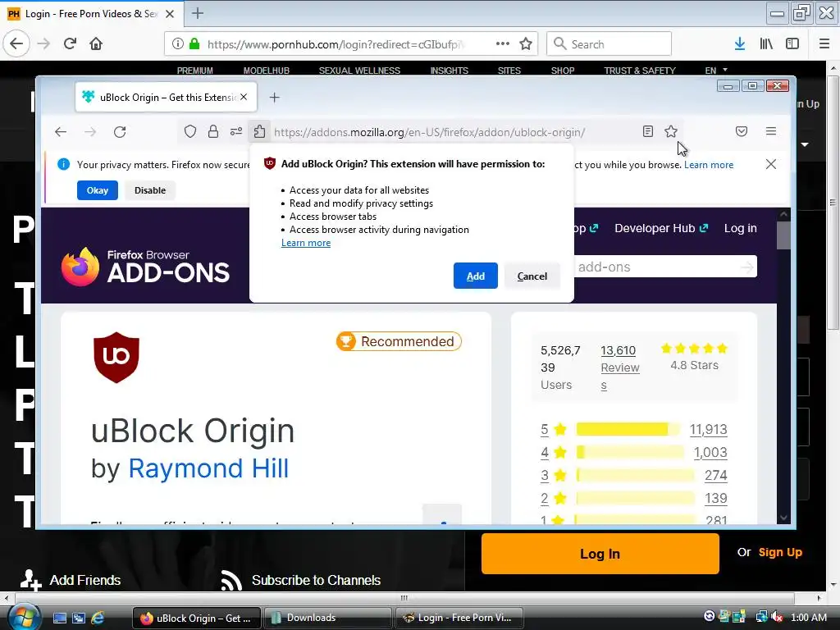Click the Recommended badge
Viewport: 840px width, 630px height.
click(399, 341)
